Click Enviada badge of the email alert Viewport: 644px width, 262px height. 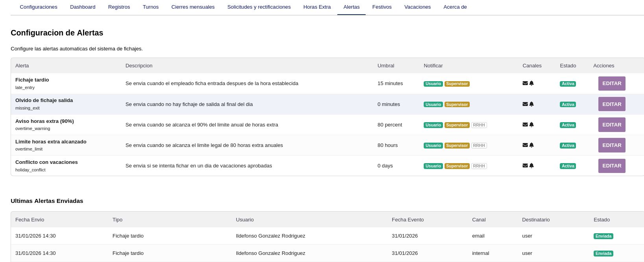click(603, 236)
